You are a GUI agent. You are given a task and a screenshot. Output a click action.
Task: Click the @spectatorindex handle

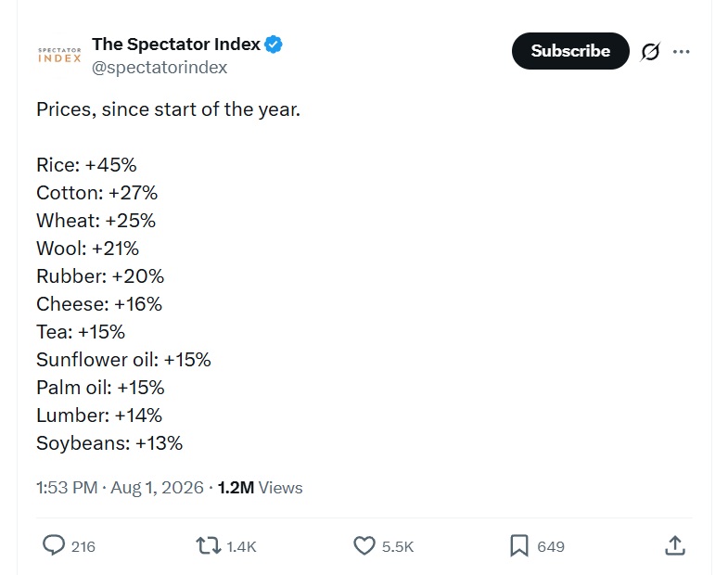160,68
